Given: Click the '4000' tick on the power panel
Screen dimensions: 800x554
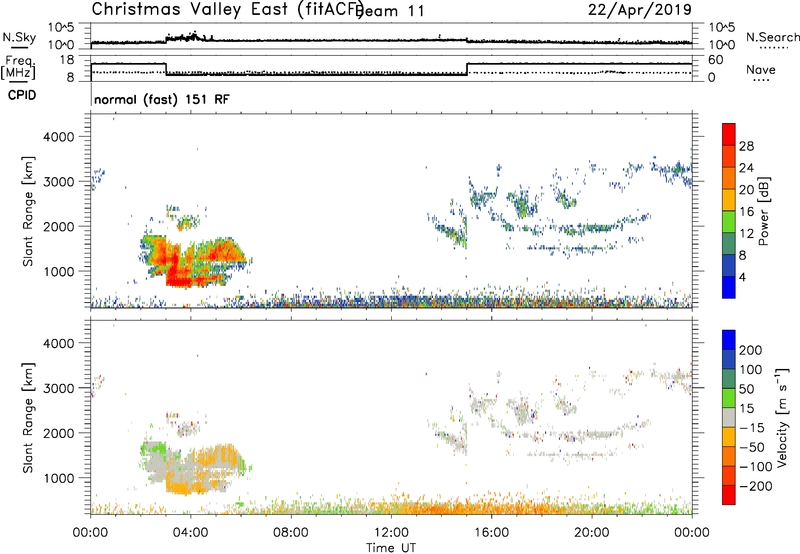Looking at the screenshot, I should [59, 137].
